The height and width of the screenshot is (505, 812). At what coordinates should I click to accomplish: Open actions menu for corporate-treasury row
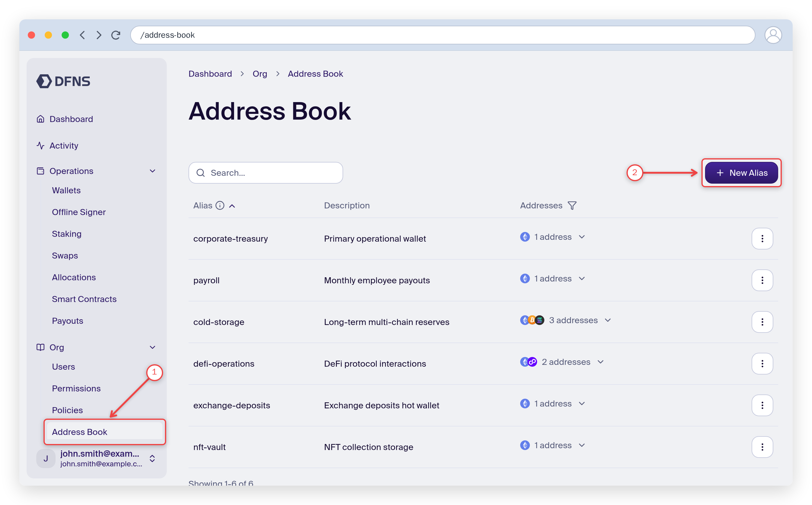click(762, 239)
